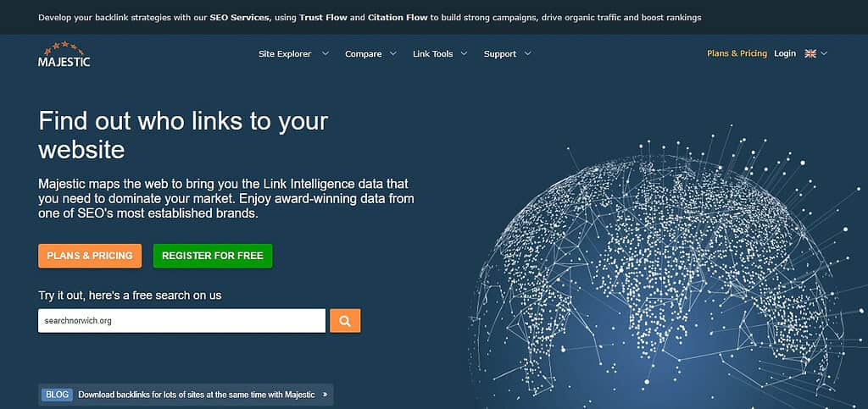Screen dimensions: 868x409
Task: Open the 'Download backlinks for lots of sites' blog link
Action: [197, 395]
